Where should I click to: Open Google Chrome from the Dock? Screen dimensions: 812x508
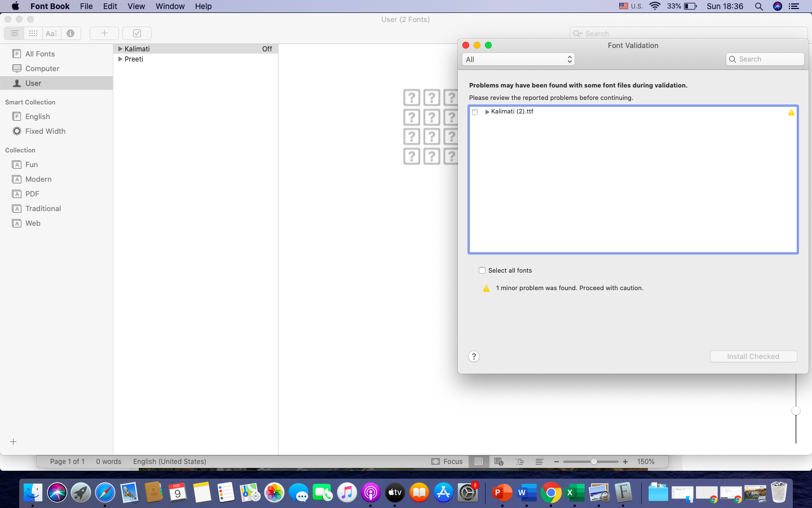551,493
